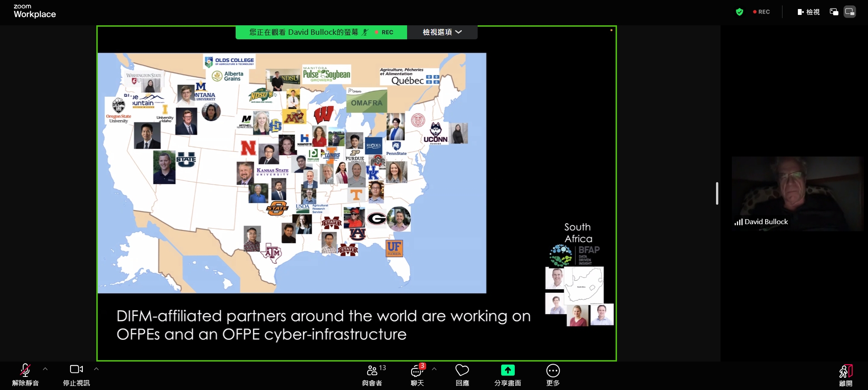Leave the meeting with 離開 button
Screen dimensions: 868x390
[x=846, y=375]
